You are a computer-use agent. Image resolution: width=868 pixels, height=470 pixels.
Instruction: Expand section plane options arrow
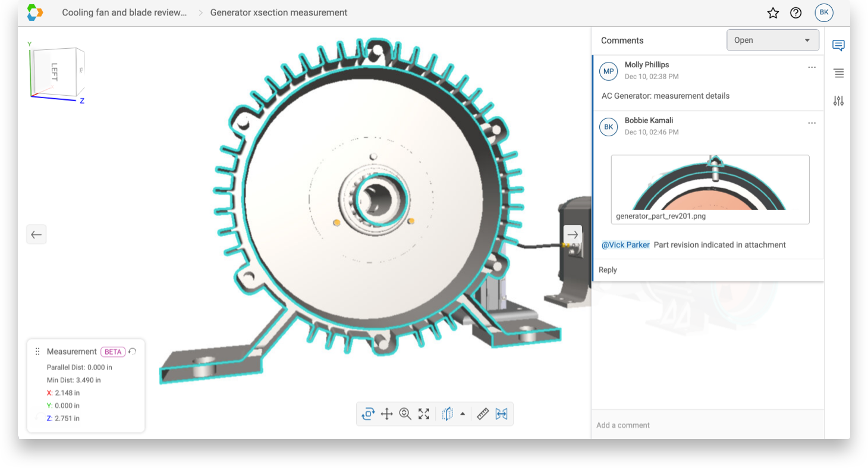click(x=463, y=413)
